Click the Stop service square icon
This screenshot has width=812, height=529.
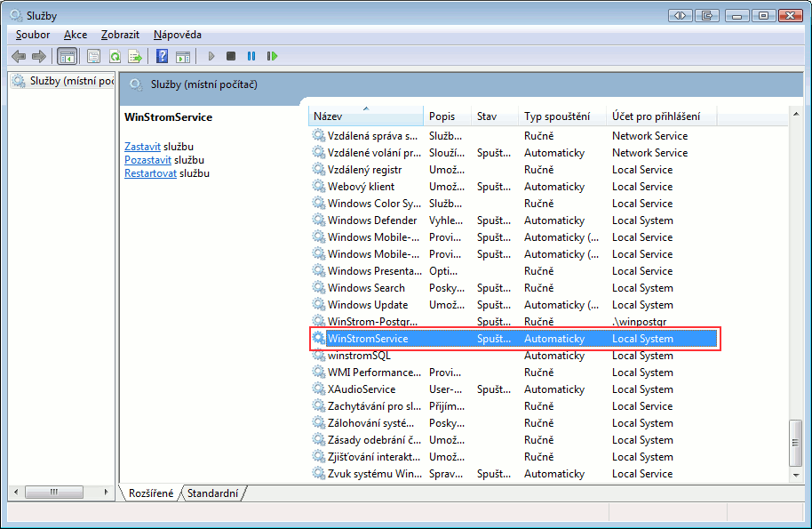pyautogui.click(x=231, y=56)
